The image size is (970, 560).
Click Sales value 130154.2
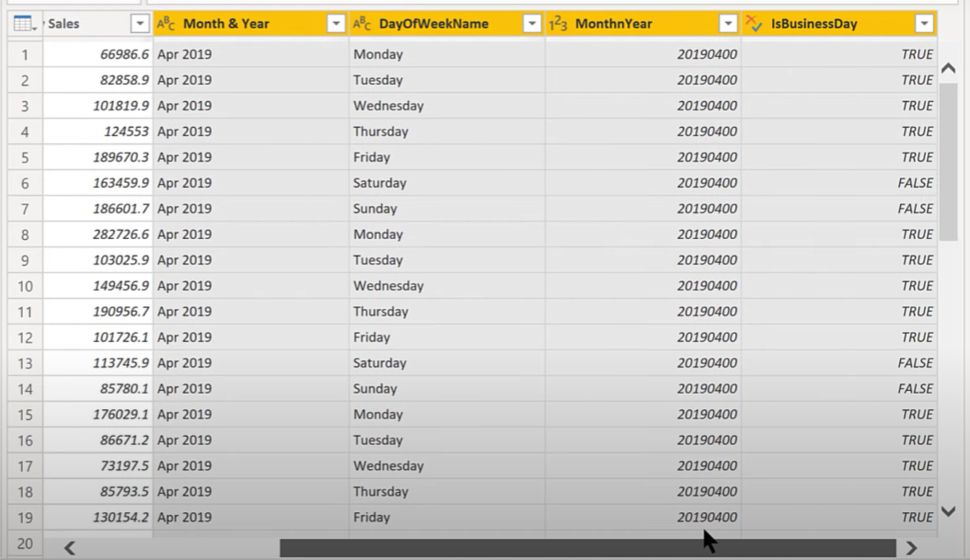(x=121, y=518)
